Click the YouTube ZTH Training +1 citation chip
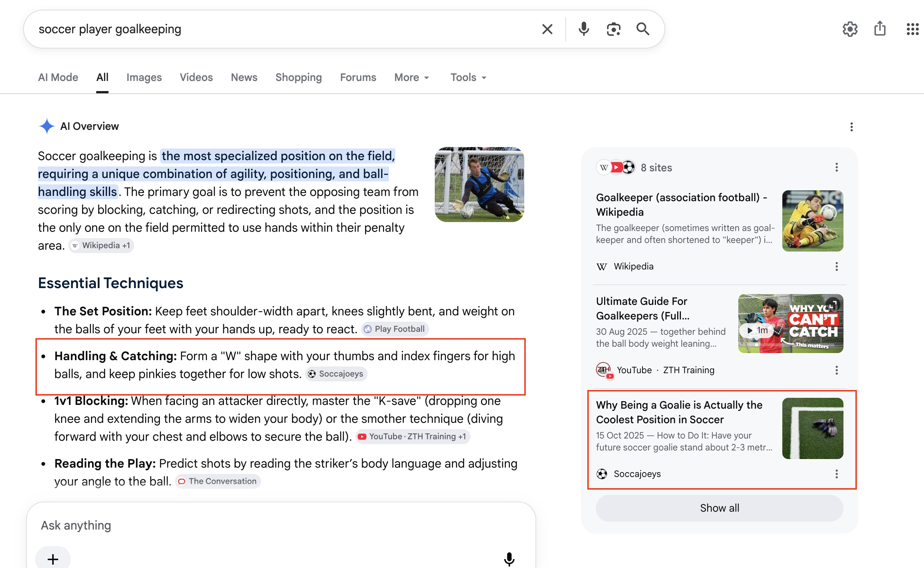924x568 pixels. (413, 437)
